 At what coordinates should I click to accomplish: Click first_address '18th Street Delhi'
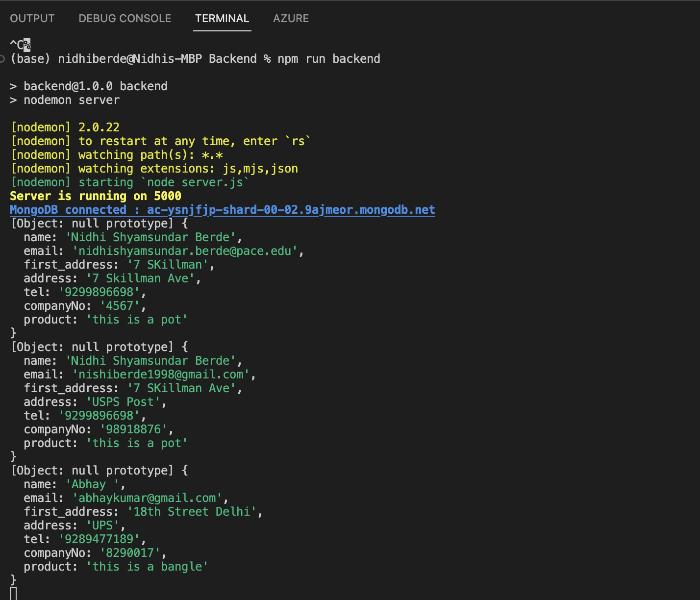192,512
